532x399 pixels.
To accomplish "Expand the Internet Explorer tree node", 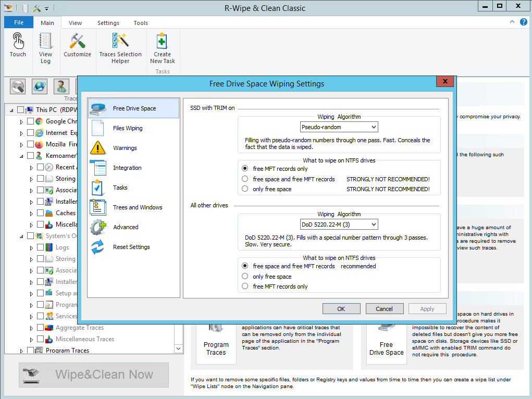I will click(21, 133).
